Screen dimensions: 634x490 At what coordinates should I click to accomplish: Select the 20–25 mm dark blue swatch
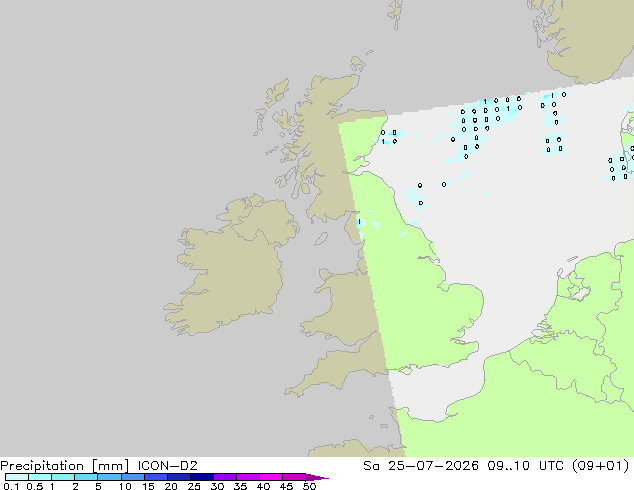pos(179,477)
